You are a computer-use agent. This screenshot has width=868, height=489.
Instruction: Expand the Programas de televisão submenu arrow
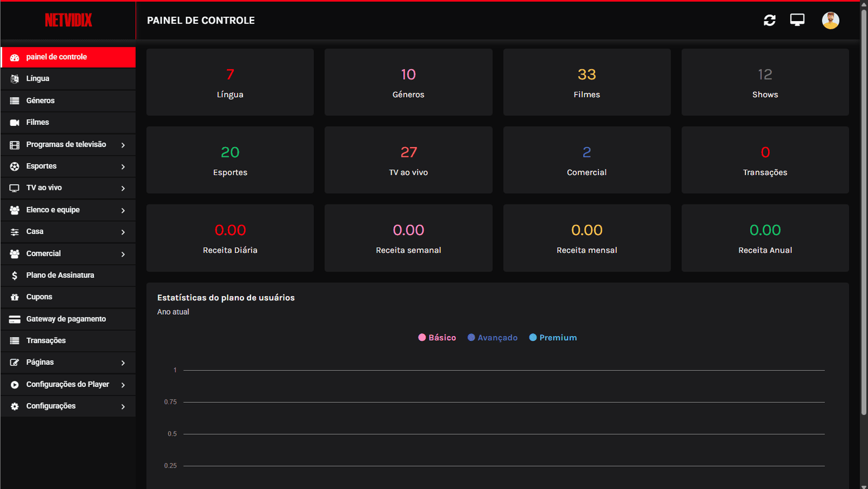pos(123,145)
